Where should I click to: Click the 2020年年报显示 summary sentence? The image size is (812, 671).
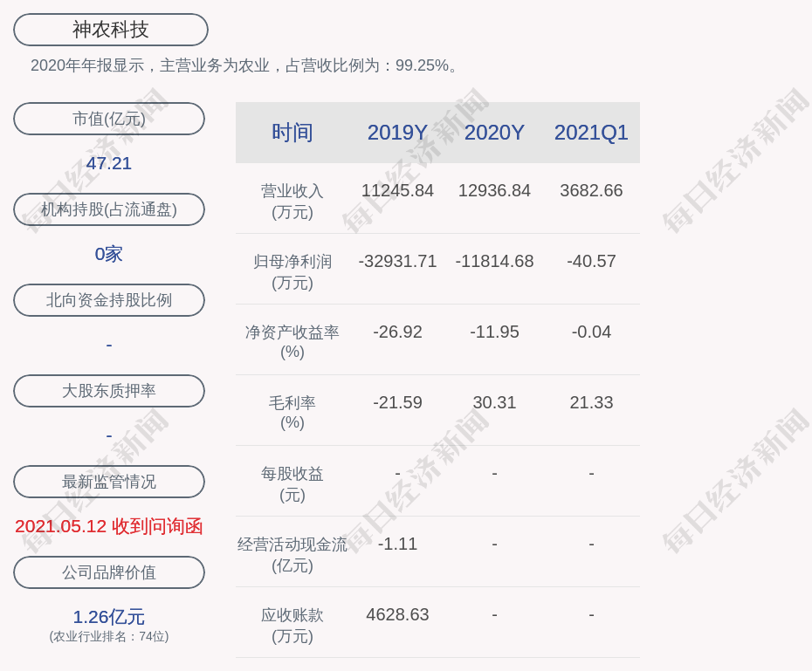244,65
